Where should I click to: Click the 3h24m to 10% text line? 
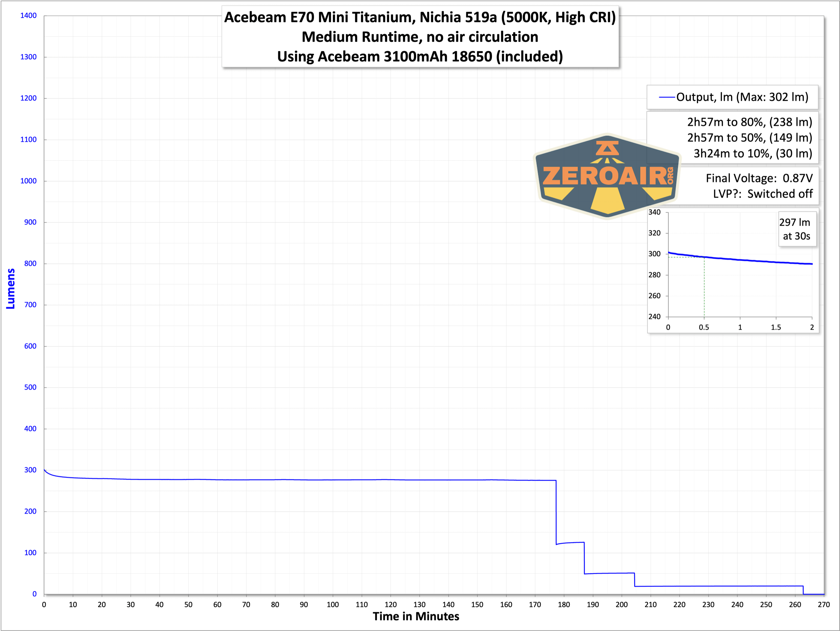(752, 153)
